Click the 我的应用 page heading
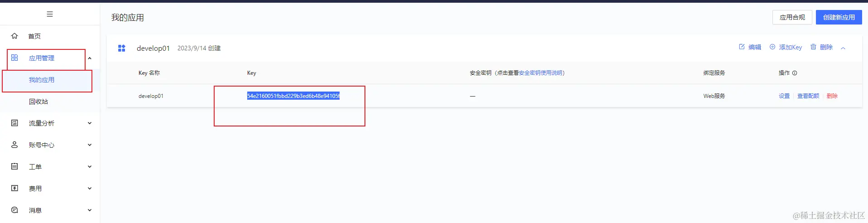 coord(128,18)
